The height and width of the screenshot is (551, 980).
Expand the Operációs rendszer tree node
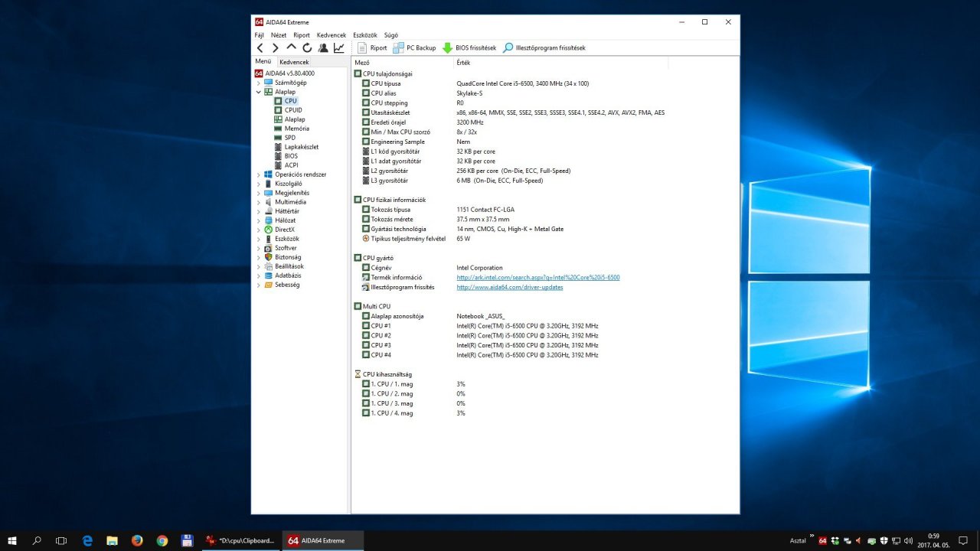[258, 174]
